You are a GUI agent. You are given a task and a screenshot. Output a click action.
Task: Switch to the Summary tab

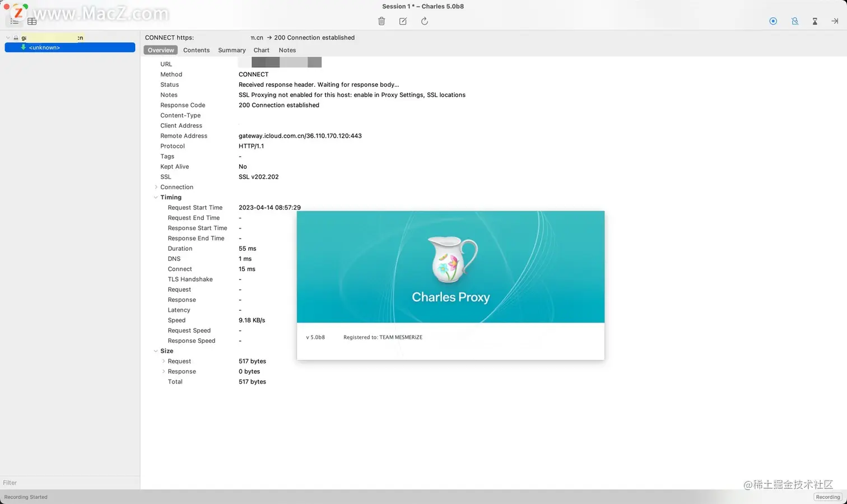tap(232, 50)
